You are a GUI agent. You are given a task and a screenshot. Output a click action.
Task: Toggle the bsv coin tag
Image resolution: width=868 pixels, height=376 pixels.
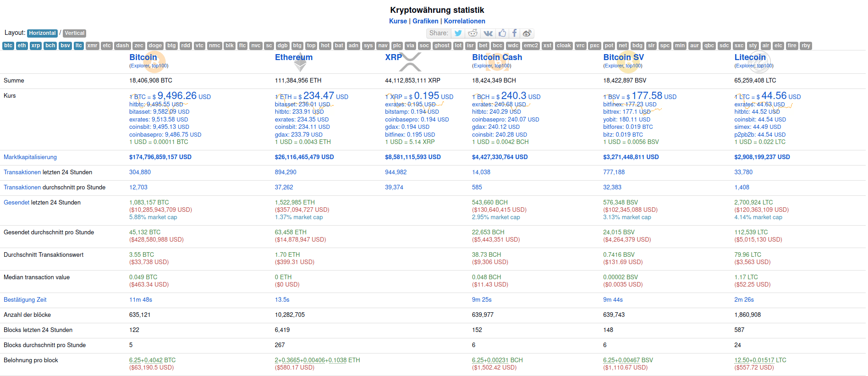[x=66, y=46]
